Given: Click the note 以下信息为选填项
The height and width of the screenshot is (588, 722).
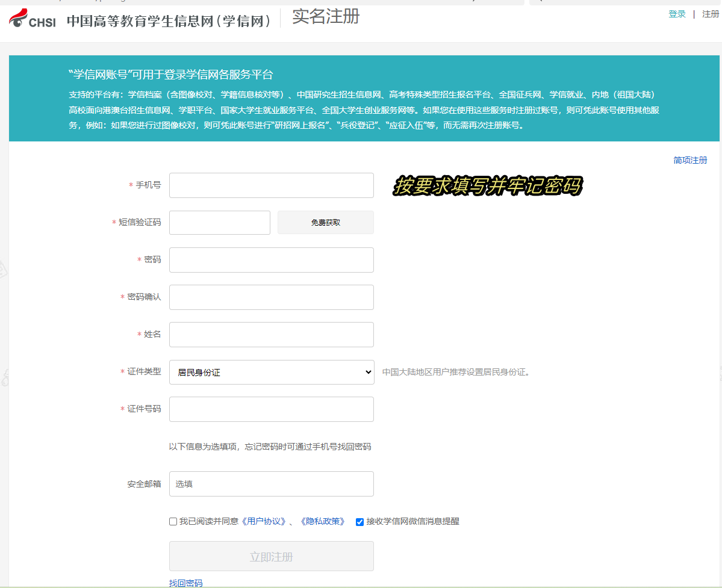Looking at the screenshot, I should (x=270, y=447).
